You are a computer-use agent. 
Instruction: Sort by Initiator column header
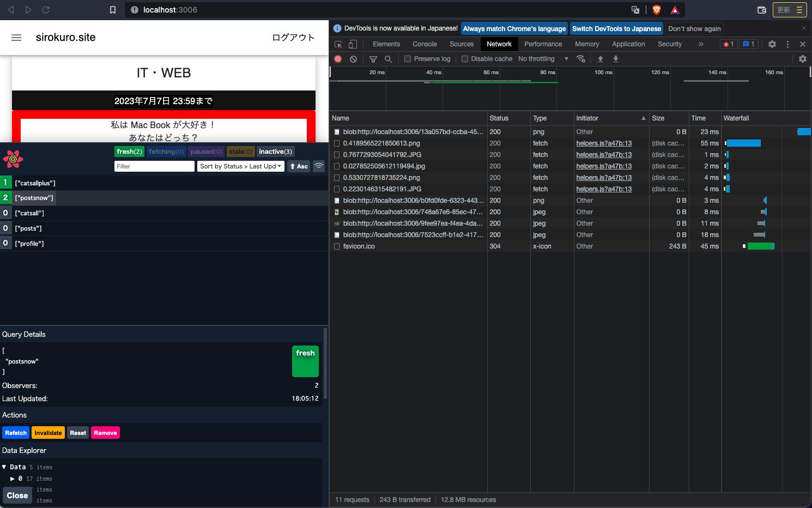(611, 118)
